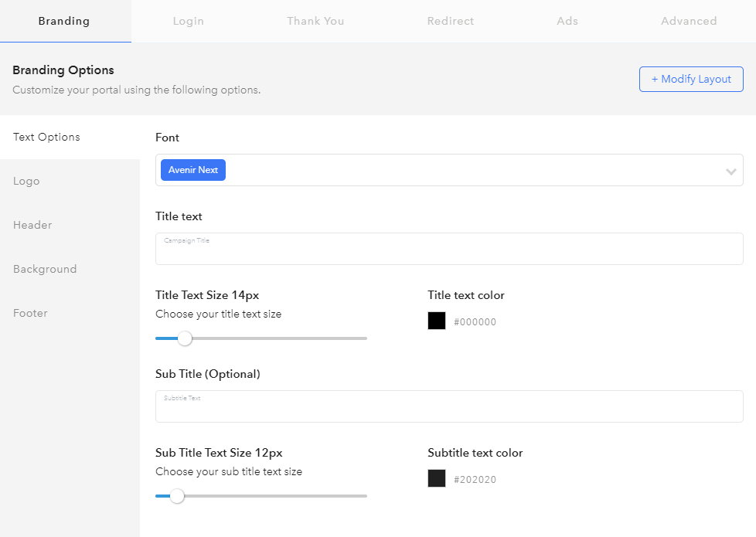756x537 pixels.
Task: Switch to the Branding tab
Action: click(x=64, y=21)
